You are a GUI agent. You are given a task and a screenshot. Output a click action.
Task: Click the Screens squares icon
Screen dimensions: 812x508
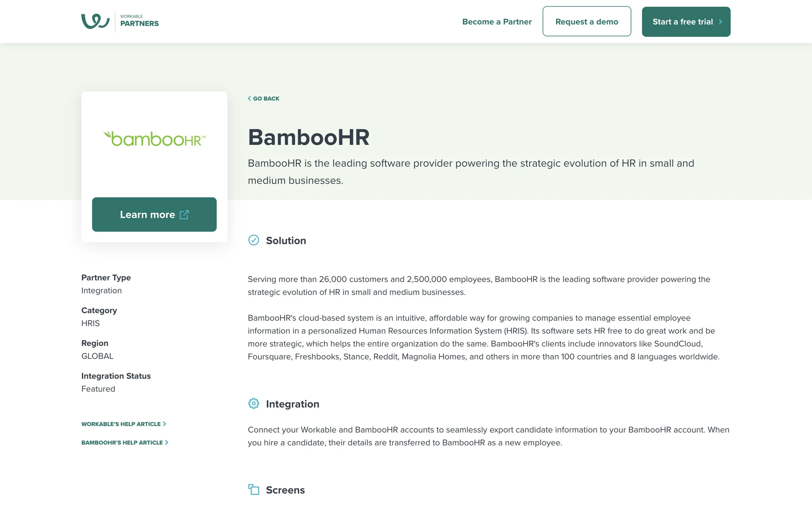click(x=254, y=490)
